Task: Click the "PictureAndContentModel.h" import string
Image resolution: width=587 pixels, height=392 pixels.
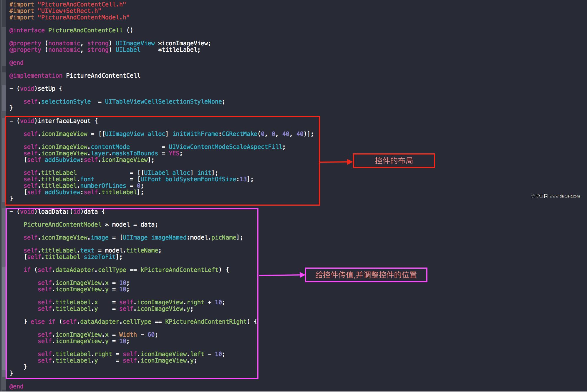Action: pos(84,17)
